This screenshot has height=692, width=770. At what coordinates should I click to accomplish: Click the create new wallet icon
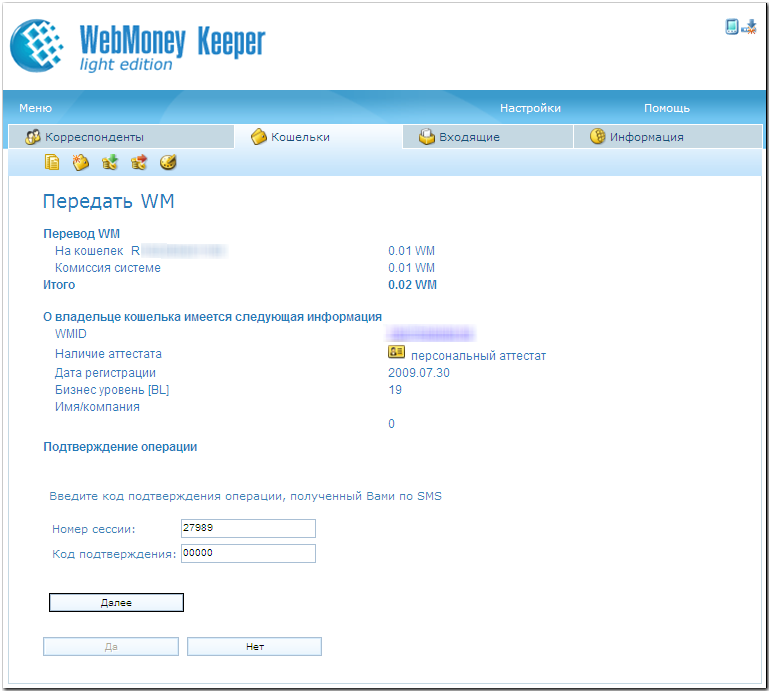click(x=81, y=162)
